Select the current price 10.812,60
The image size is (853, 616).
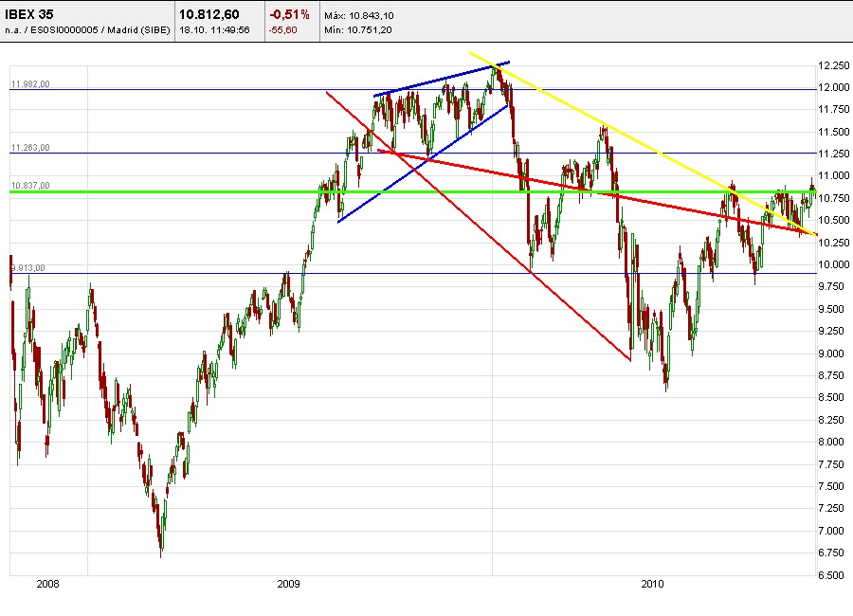[209, 15]
